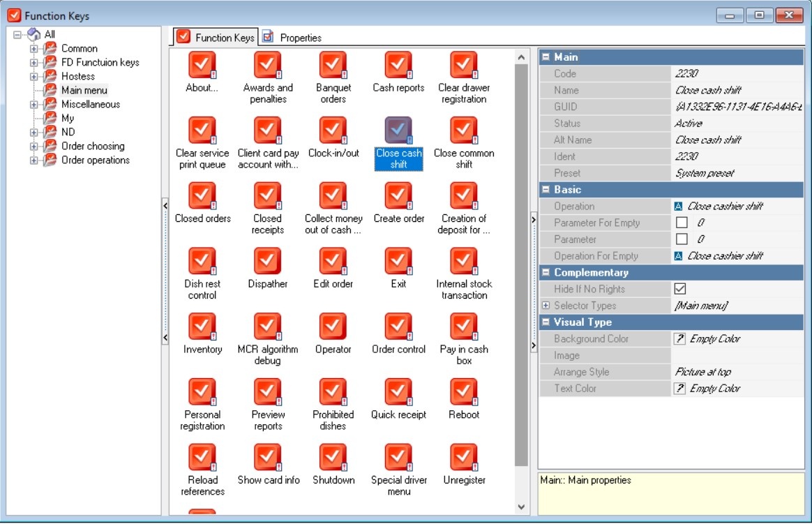Open the Function Keys tab
The image size is (812, 524).
tap(216, 38)
